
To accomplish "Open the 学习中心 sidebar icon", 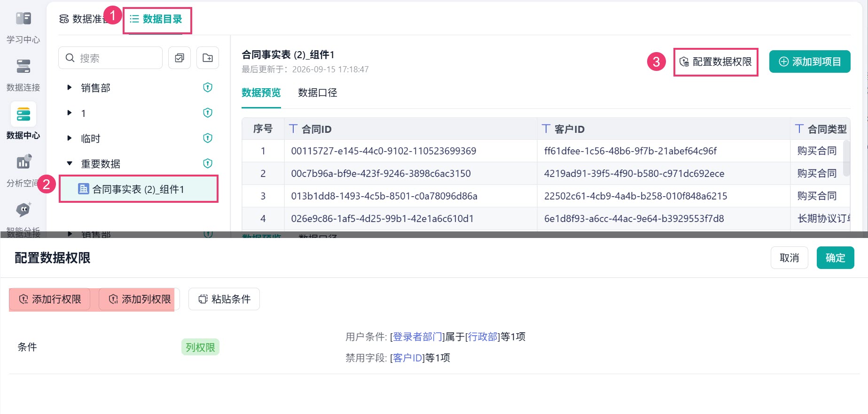I will click(x=23, y=18).
